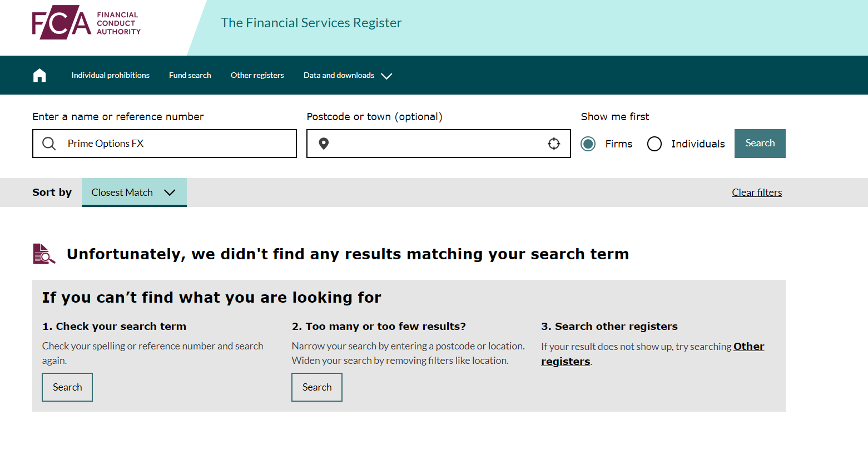Open the Closest Match sort dropdown
868x449 pixels.
point(134,193)
